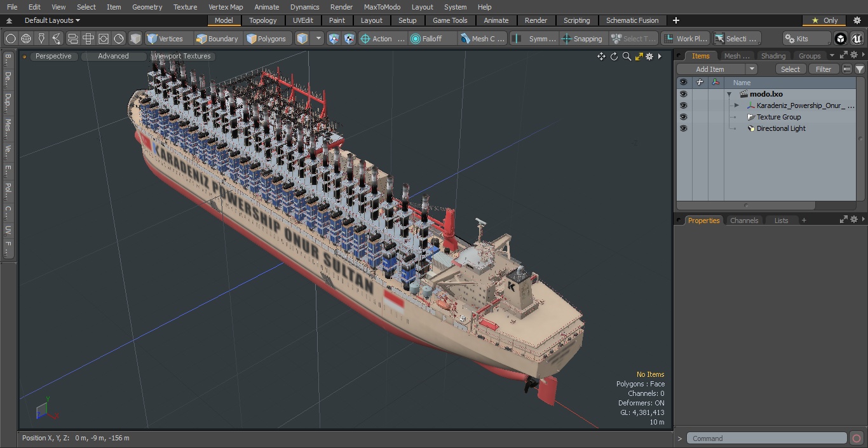Open the Add Item dropdown arrow
Image resolution: width=868 pixels, height=448 pixels.
click(x=752, y=69)
